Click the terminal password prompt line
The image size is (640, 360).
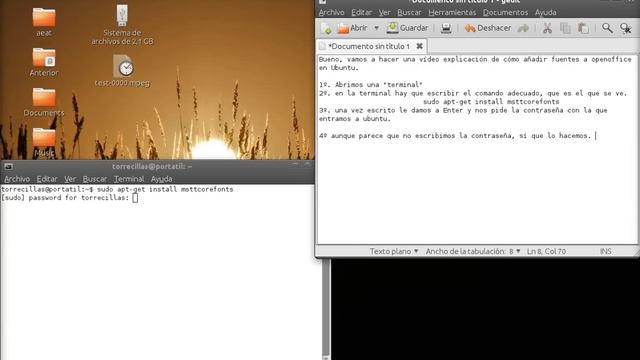[70, 198]
